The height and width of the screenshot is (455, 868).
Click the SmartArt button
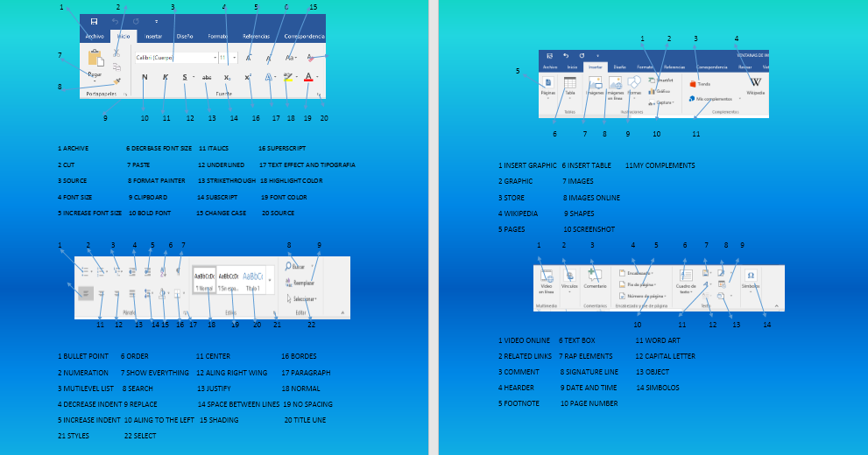[x=660, y=80]
